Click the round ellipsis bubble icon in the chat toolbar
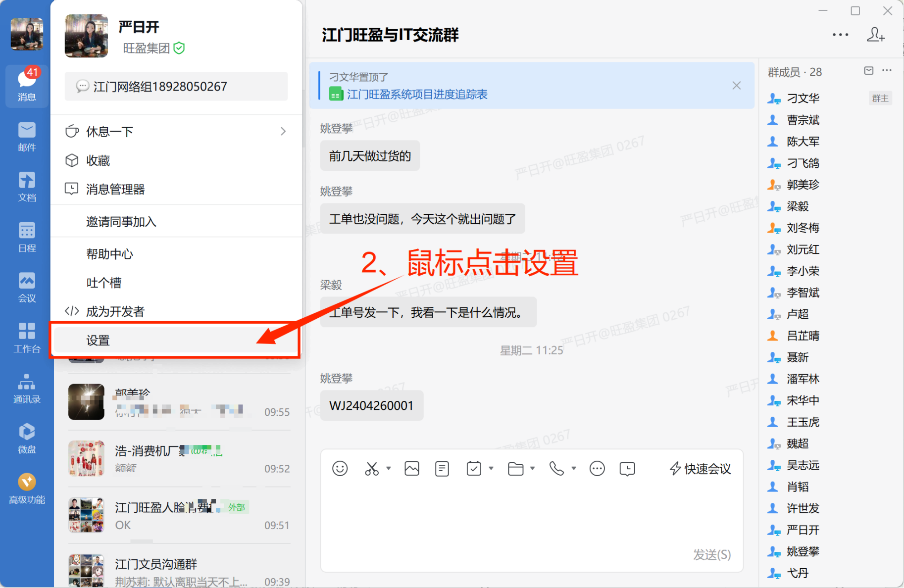 (x=597, y=468)
